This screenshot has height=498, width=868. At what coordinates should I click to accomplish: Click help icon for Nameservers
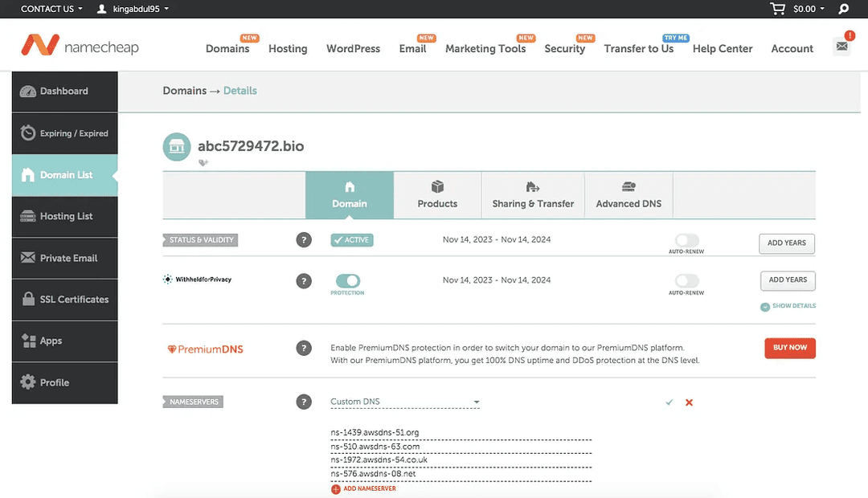tap(303, 402)
